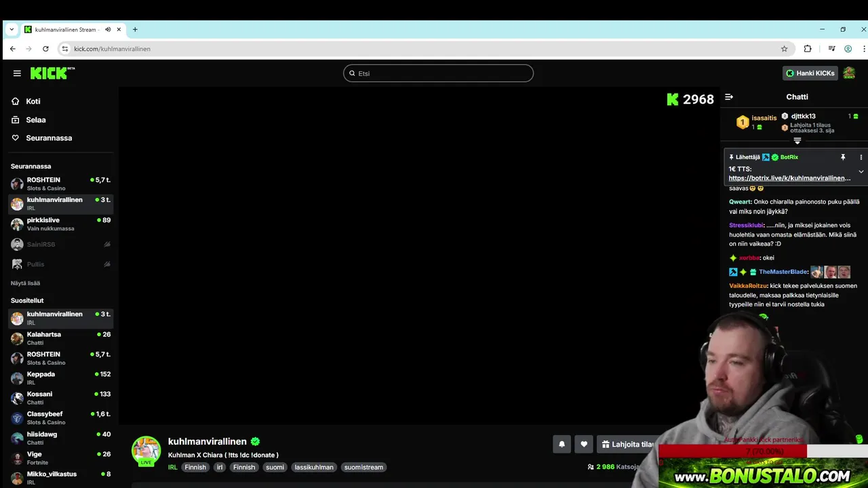Image resolution: width=868 pixels, height=488 pixels.
Task: Go to Koti home page
Action: [33, 101]
